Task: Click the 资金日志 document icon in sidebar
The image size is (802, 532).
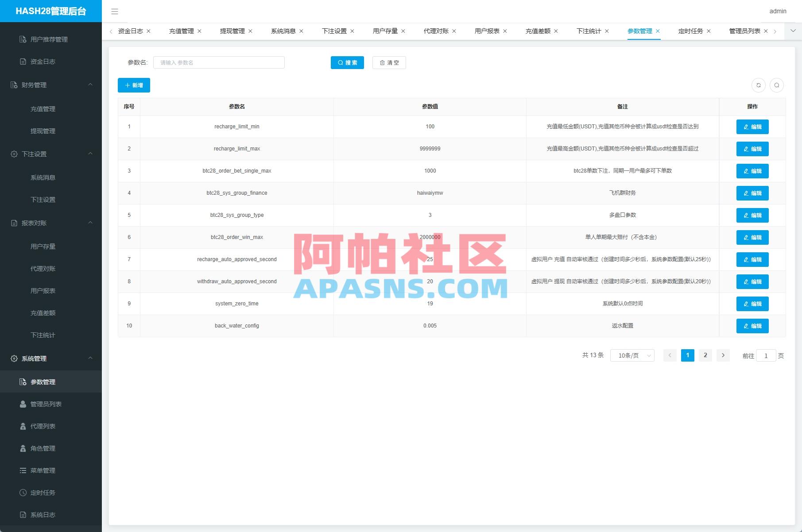Action: coord(23,61)
